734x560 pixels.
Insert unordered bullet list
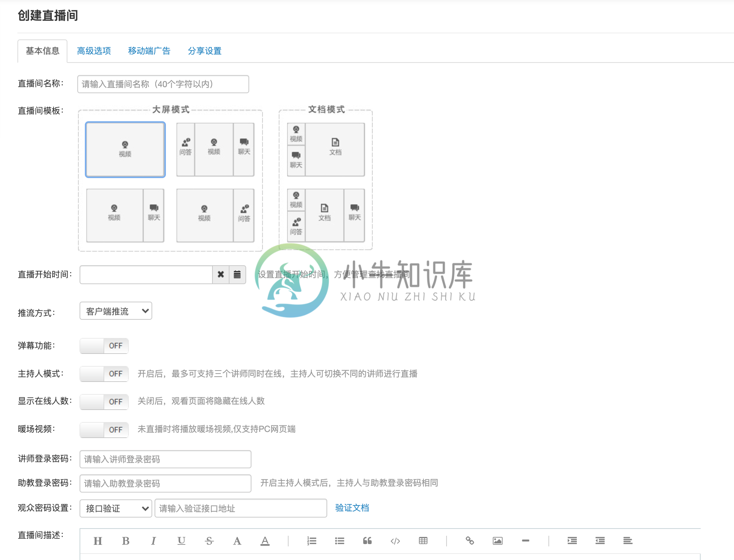[340, 541]
